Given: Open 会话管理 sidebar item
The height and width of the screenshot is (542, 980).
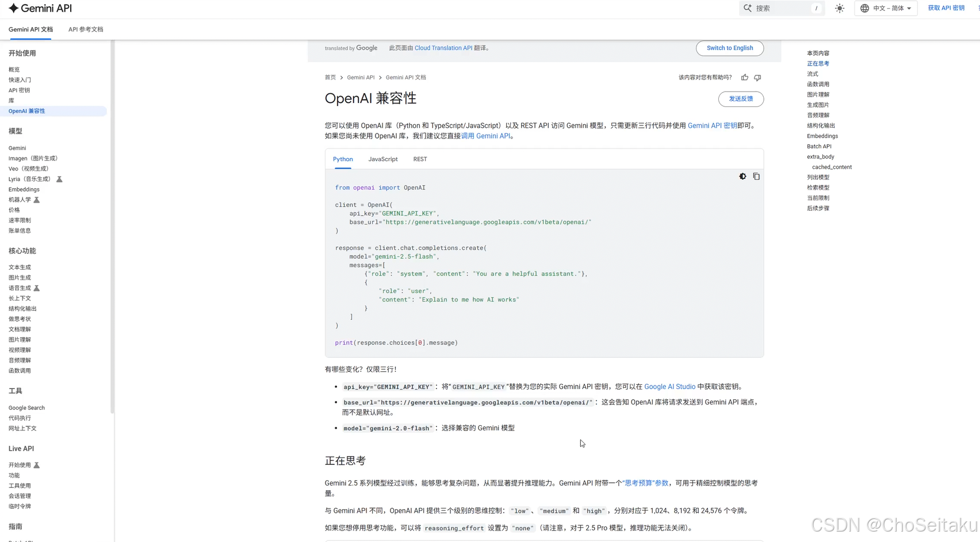Looking at the screenshot, I should tap(20, 496).
